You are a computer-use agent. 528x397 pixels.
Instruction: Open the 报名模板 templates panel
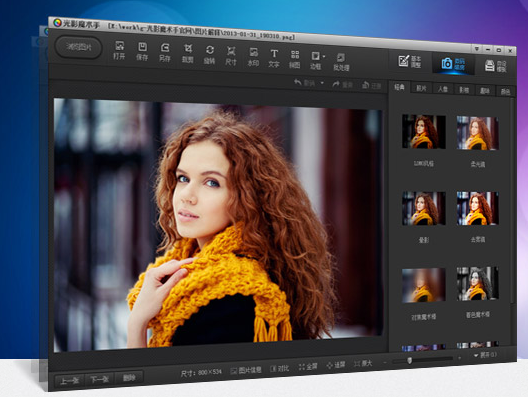(496, 66)
